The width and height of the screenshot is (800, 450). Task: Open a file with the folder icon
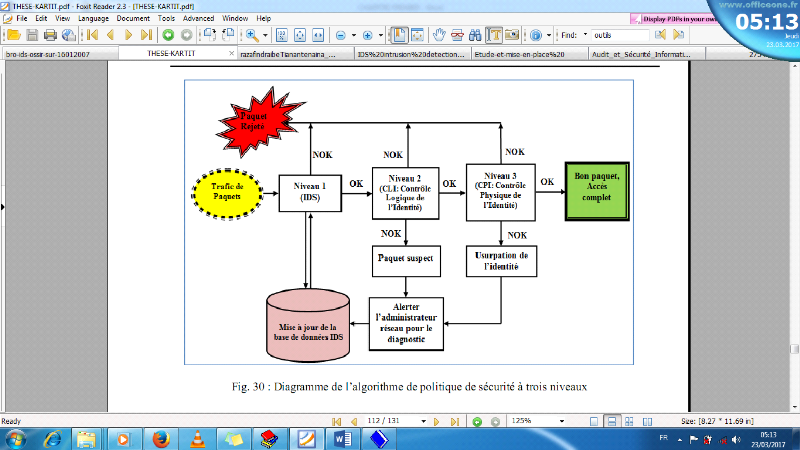(14, 35)
